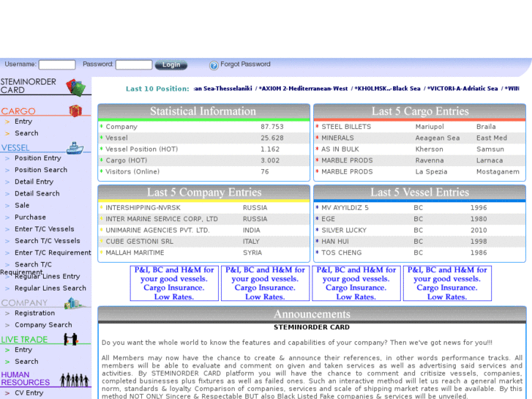Click the red star bullet beside STEEL BILLETS
Viewport: 532px width, 399px height.
tap(318, 127)
